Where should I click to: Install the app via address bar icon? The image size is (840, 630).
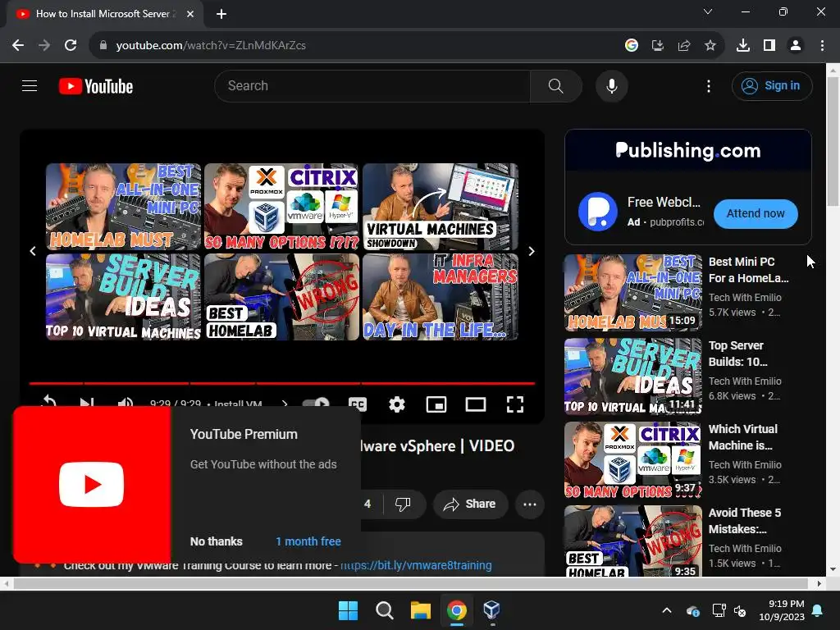point(657,46)
